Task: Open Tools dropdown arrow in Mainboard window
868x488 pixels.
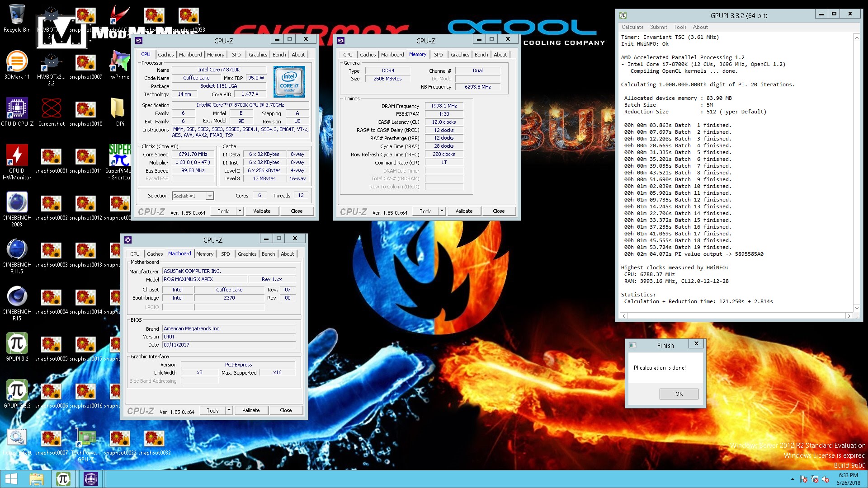Action: click(229, 410)
